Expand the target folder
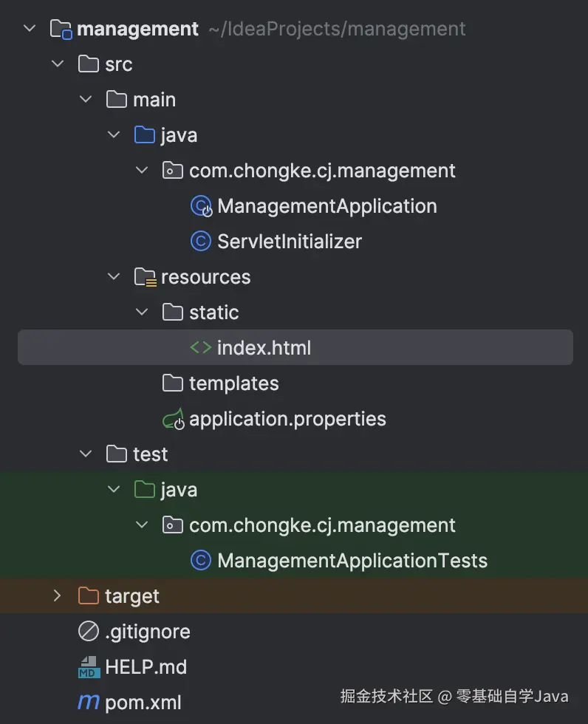Image resolution: width=588 pixels, height=724 pixels. [x=58, y=596]
